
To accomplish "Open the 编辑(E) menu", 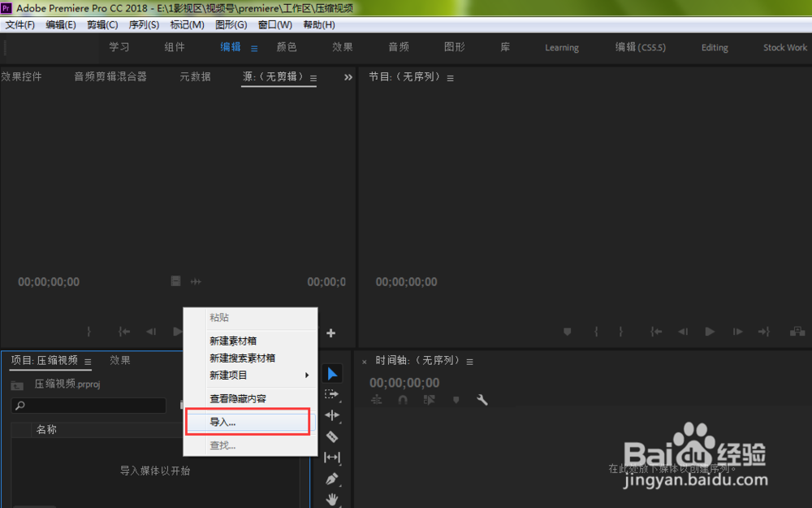I will [x=61, y=25].
